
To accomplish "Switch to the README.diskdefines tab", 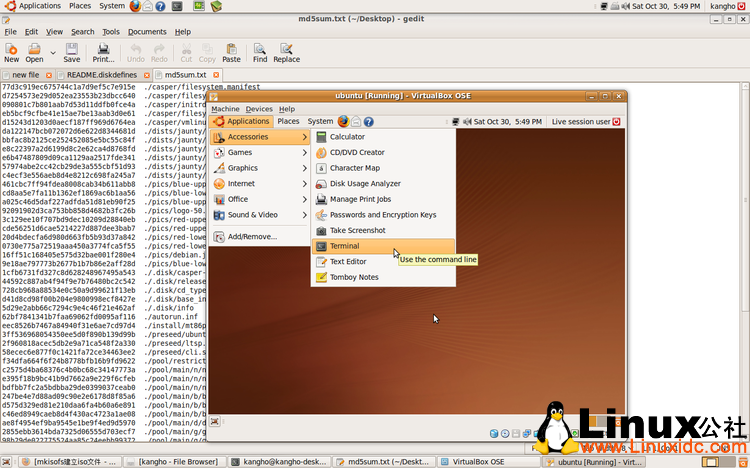I will pos(102,75).
